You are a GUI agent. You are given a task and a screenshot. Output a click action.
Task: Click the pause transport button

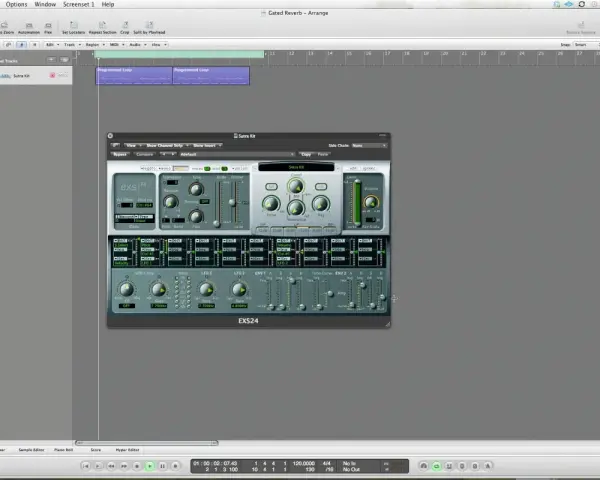tap(163, 466)
